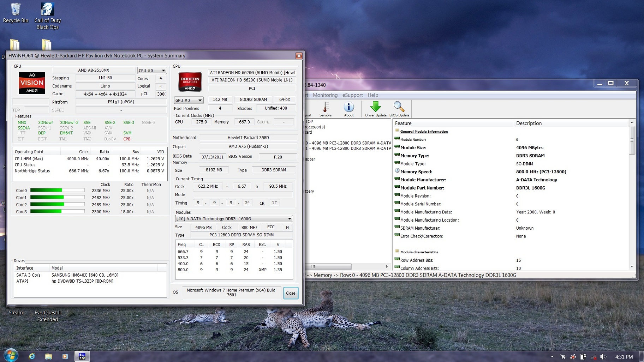Screen dimensions: 644x362
Task: Switch to HWiNFO taskbar button
Action: click(82, 356)
